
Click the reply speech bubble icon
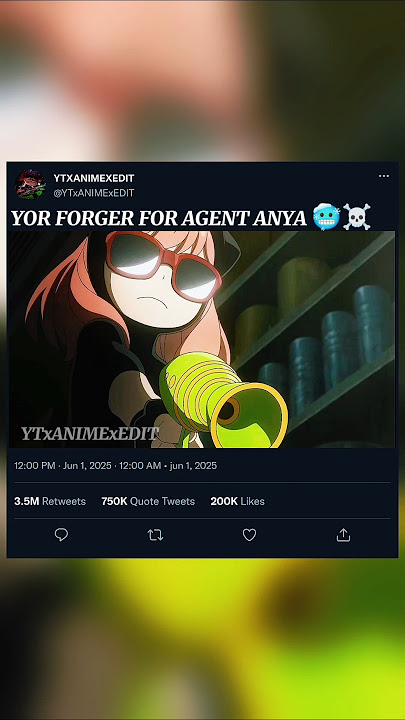pos(61,534)
